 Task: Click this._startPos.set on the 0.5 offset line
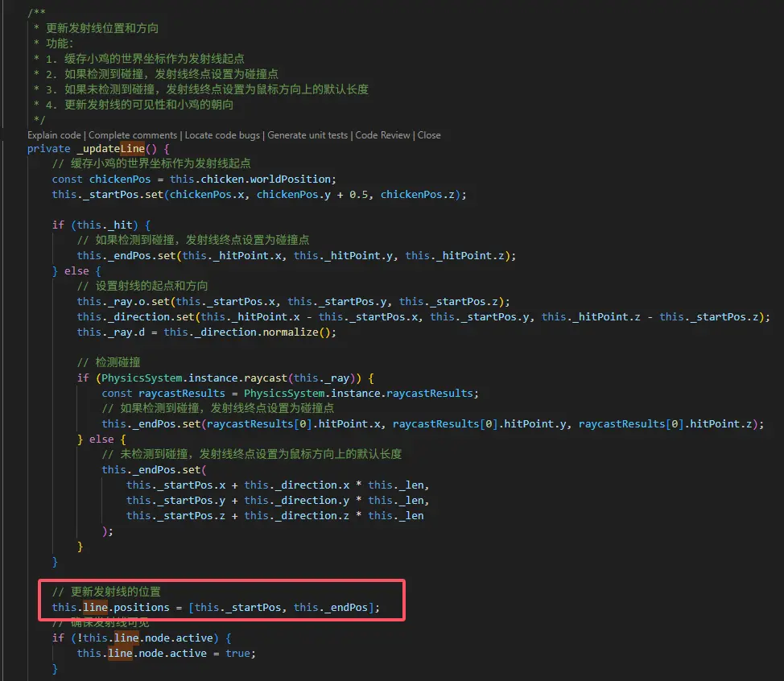tap(108, 195)
